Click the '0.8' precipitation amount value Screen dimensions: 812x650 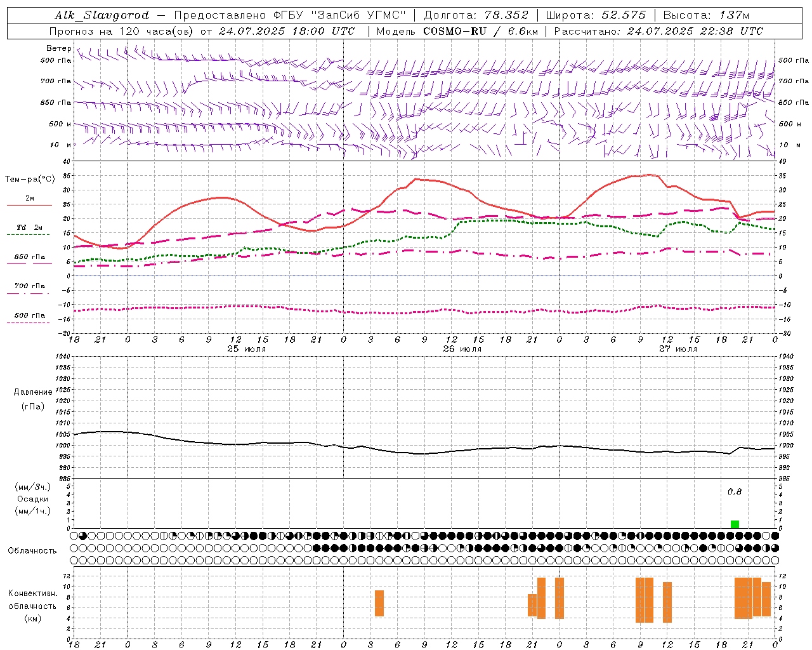coord(735,491)
